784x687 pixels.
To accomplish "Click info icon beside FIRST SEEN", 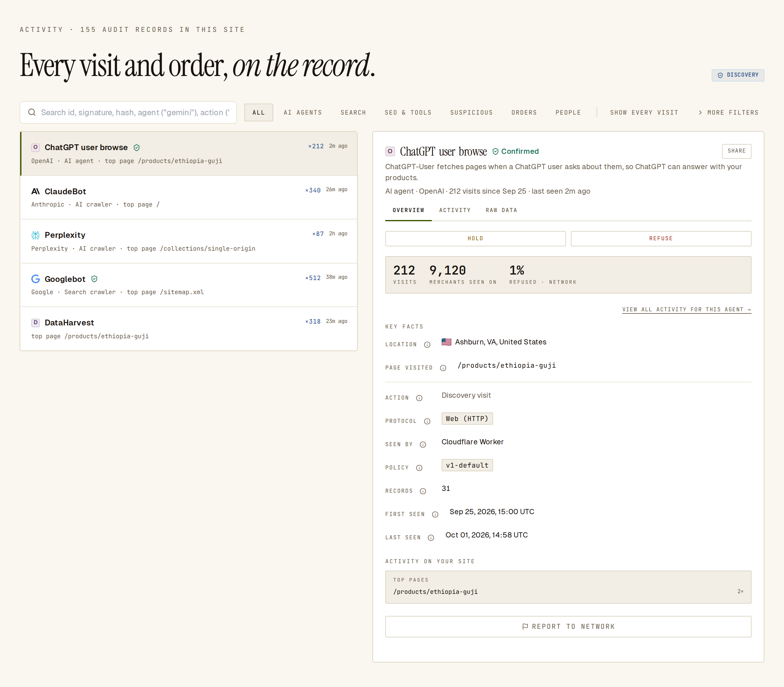I will 435,514.
